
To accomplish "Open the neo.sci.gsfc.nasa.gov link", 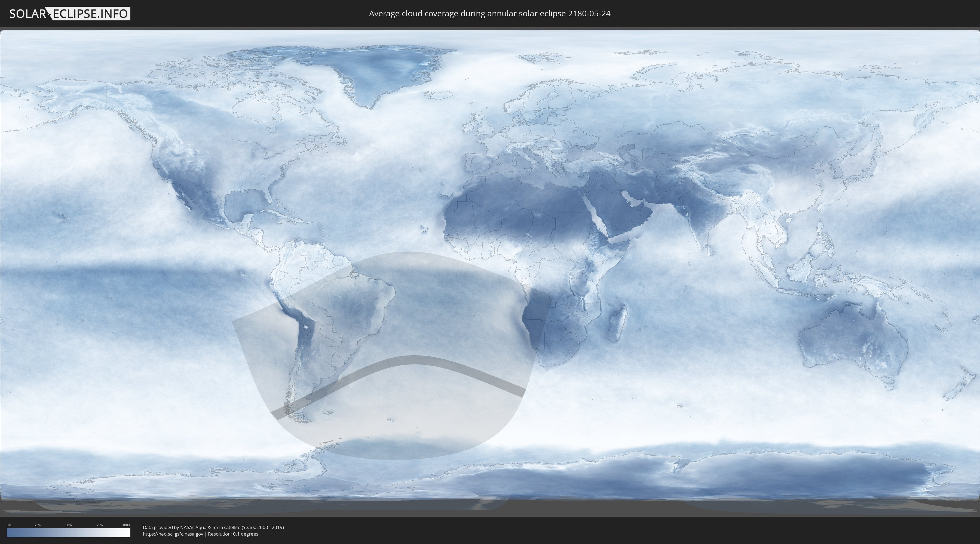I will click(x=173, y=534).
